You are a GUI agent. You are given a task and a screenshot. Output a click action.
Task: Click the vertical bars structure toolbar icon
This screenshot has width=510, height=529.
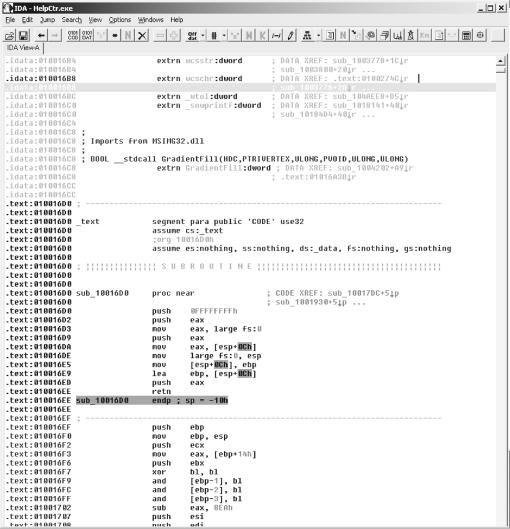click(214, 35)
